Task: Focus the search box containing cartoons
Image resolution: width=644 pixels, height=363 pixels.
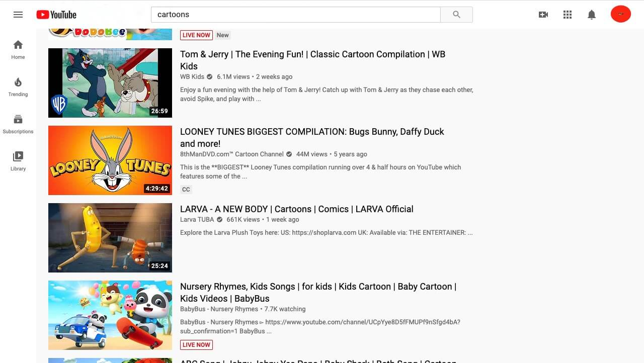Action: pyautogui.click(x=296, y=15)
